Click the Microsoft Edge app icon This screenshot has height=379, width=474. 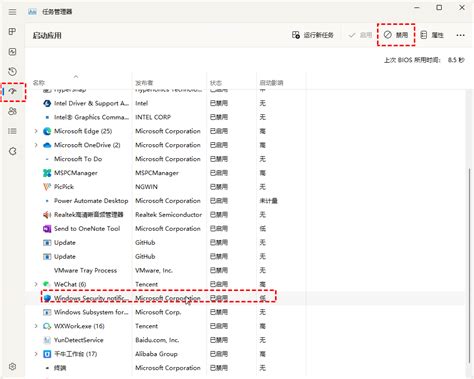coord(47,131)
